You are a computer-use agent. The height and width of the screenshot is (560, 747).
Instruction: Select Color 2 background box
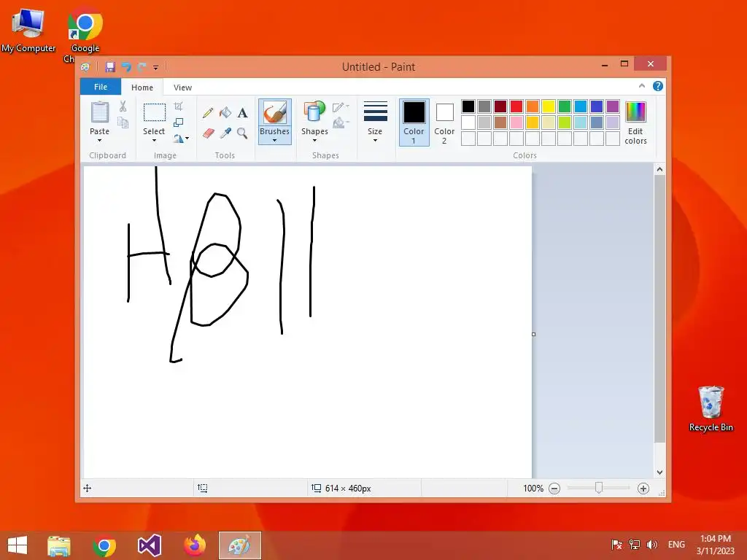pyautogui.click(x=444, y=122)
